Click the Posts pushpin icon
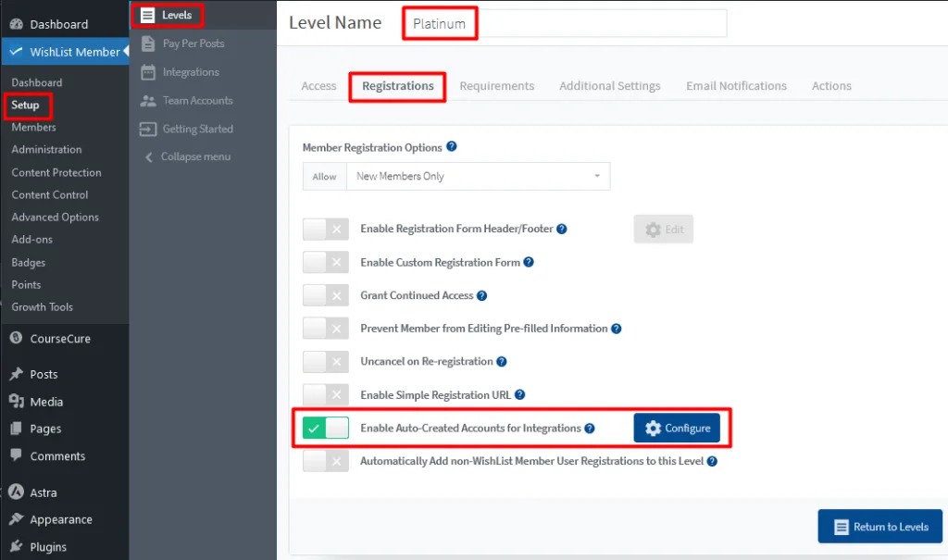 (17, 374)
